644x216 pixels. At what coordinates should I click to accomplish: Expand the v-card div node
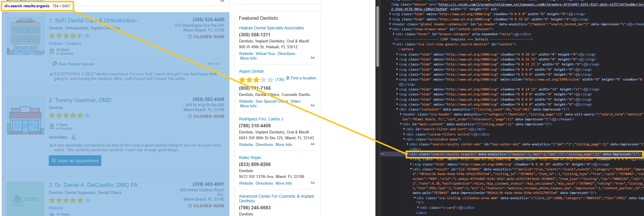point(418,208)
